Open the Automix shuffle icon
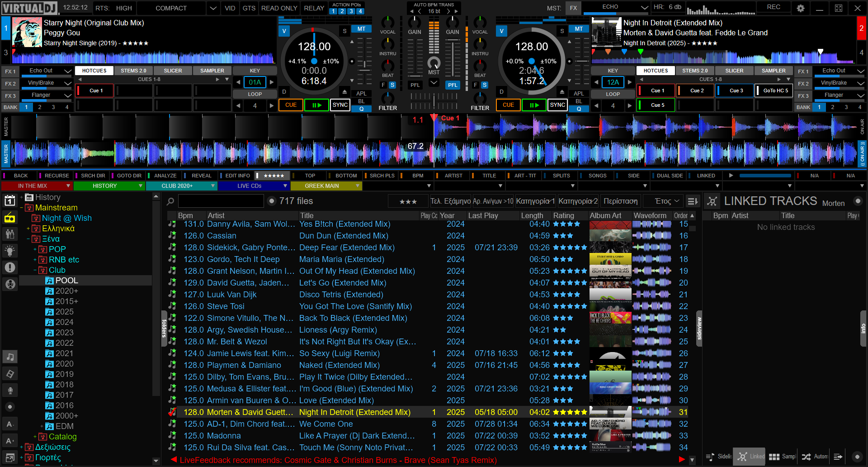Image resolution: width=868 pixels, height=467 pixels. pos(806,457)
